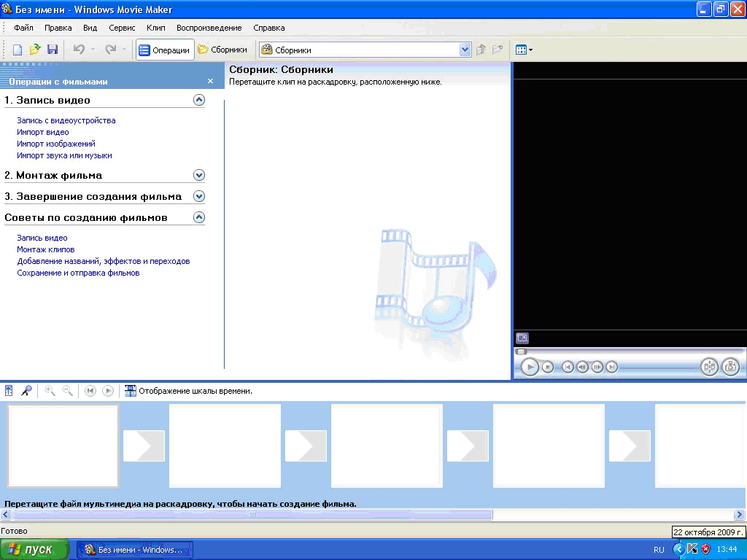The height and width of the screenshot is (560, 747).
Task: Expand 3. Завершение создания фильма section
Action: 199,196
